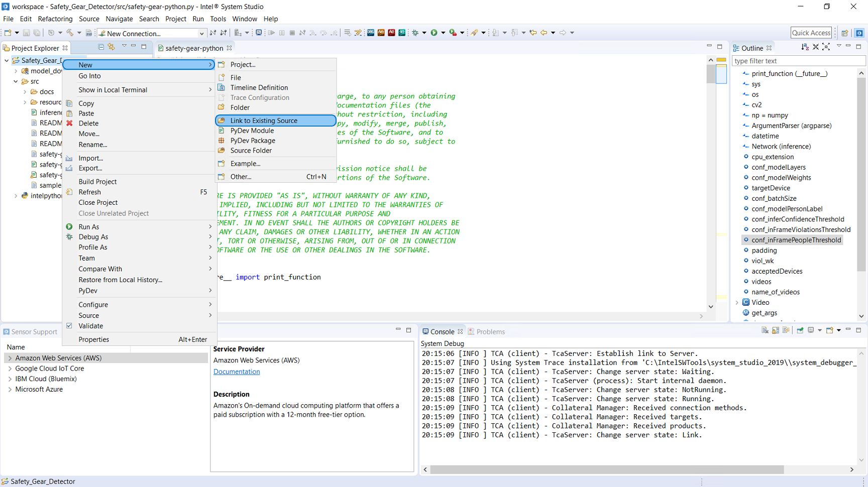Click Expand All icon in Outline panel
The width and height of the screenshot is (868, 487).
826,47
